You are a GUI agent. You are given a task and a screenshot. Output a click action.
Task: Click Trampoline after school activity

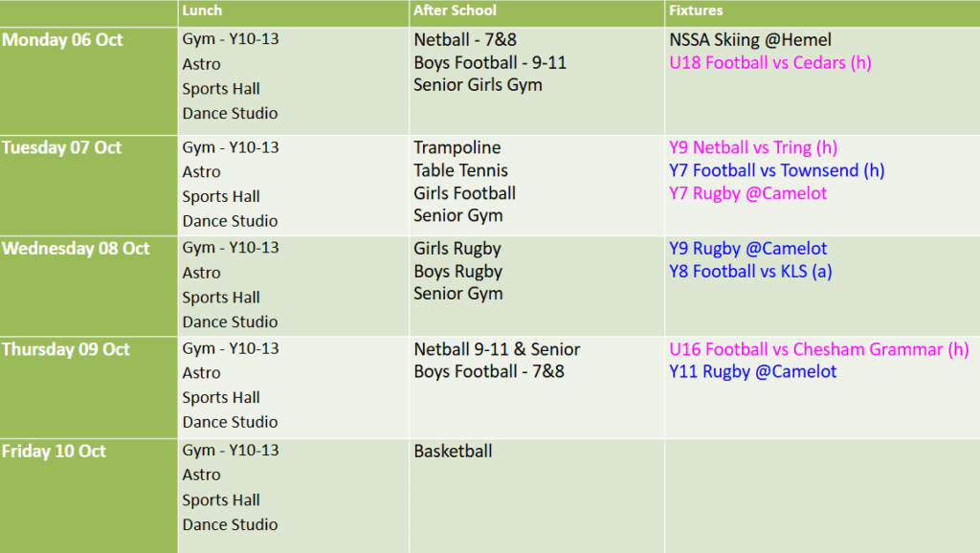click(457, 147)
